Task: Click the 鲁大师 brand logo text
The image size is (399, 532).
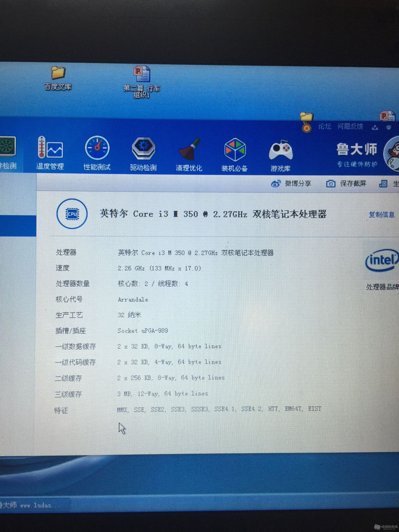Action: (357, 149)
